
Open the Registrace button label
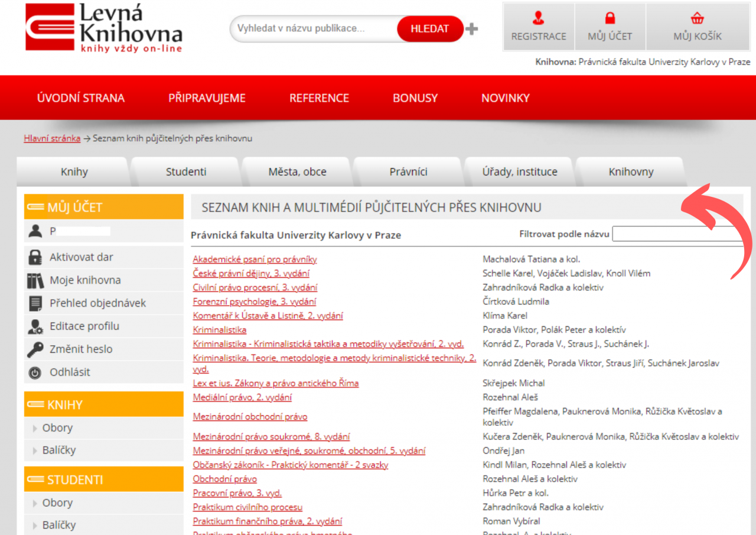coord(539,36)
